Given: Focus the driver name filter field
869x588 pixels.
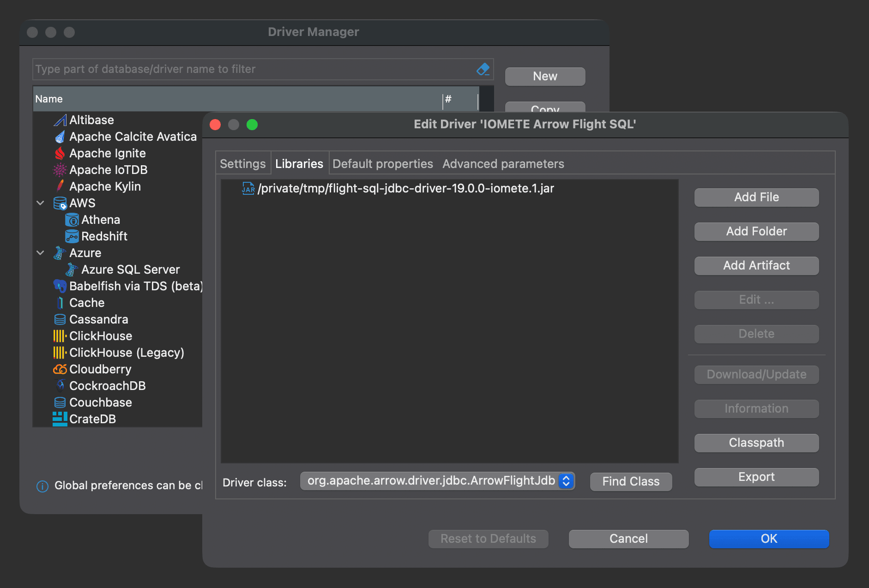Looking at the screenshot, I should pos(263,69).
